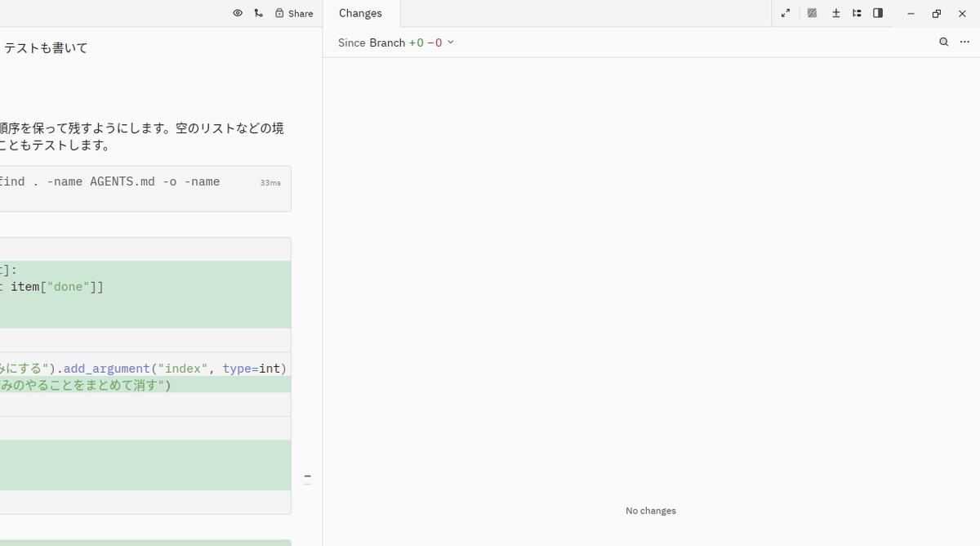Open the Since Branch dropdown
Viewport: 980px width, 546px height.
396,43
